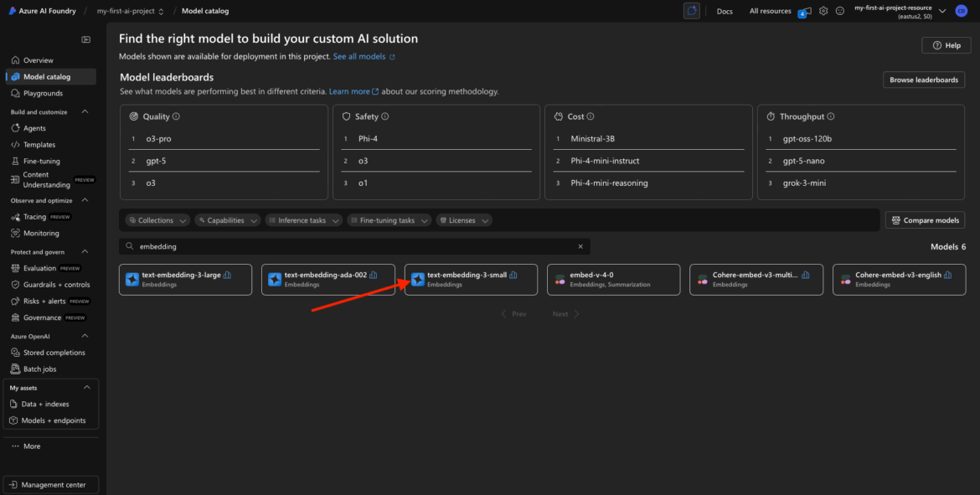Open the Licenses filter dropdown

(464, 220)
